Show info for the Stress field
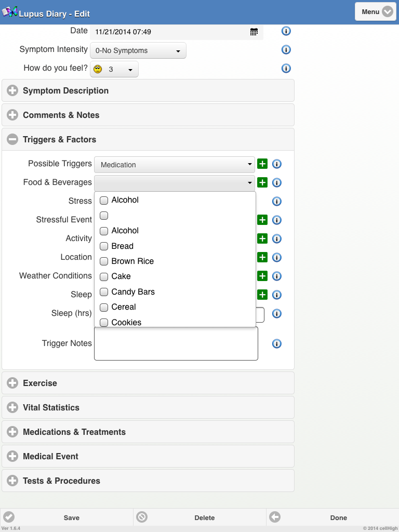The image size is (399, 532). (x=277, y=202)
